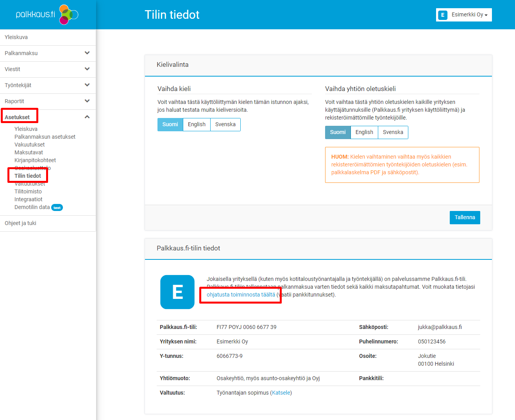This screenshot has height=420, width=515.
Task: Click the Palkkaus.fi logo
Action: click(47, 14)
